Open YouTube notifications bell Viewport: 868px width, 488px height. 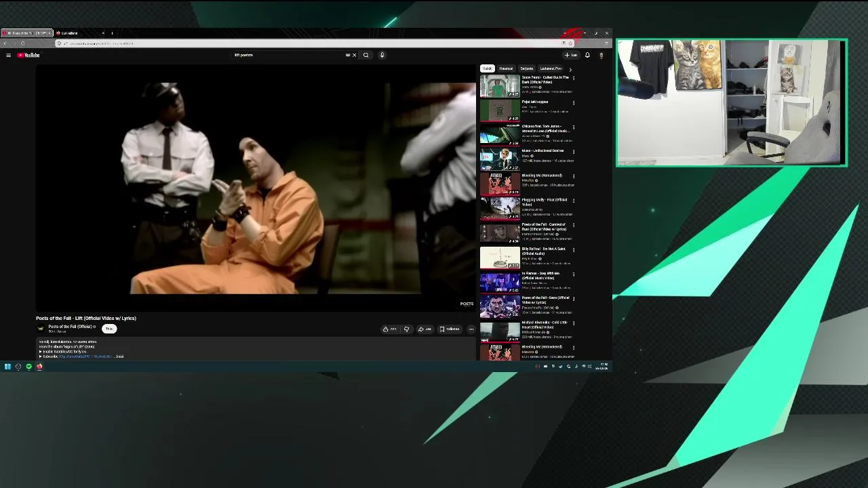[x=587, y=55]
